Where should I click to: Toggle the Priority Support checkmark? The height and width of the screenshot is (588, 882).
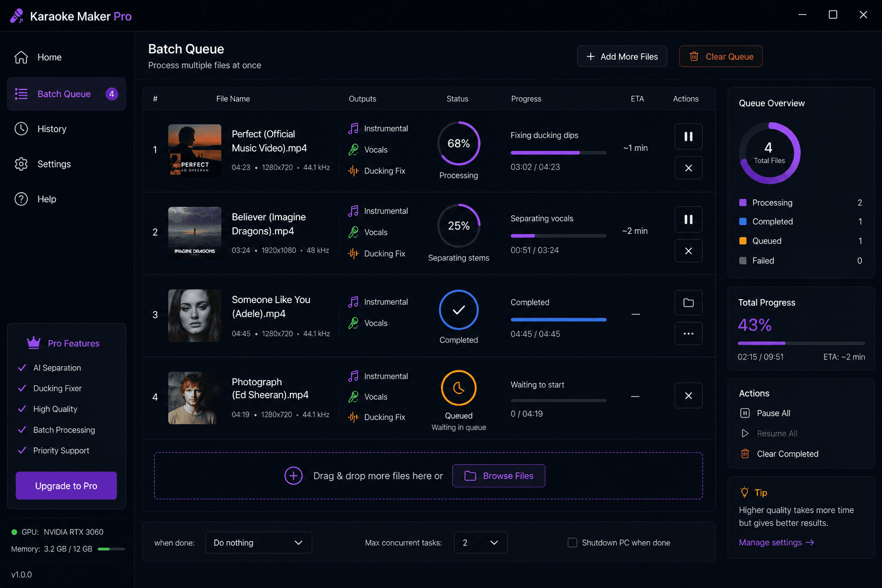22,450
